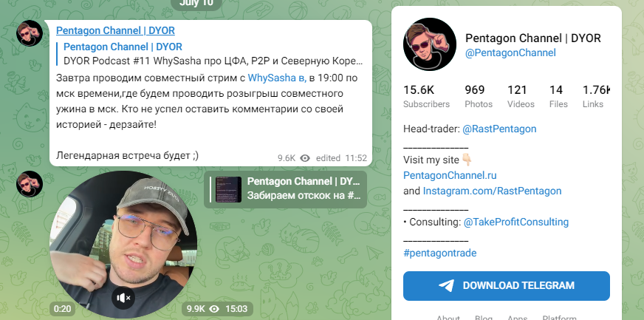Open the Pentagon Channel | DYOR post header link
The height and width of the screenshot is (320, 644).
(115, 30)
